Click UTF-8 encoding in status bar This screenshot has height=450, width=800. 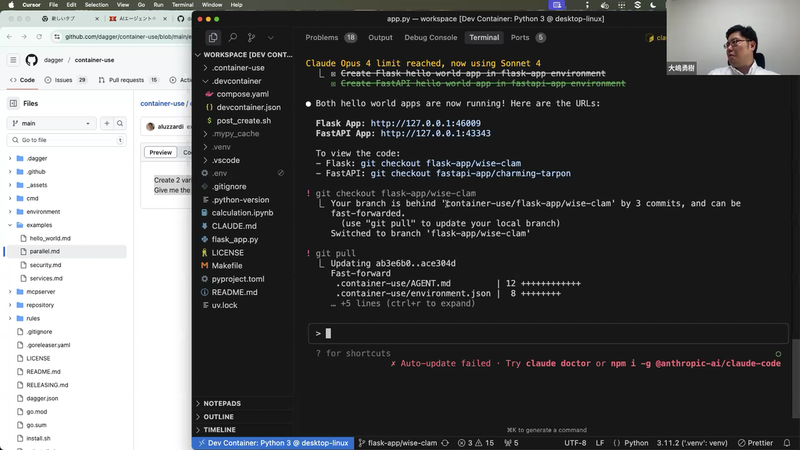coord(576,443)
